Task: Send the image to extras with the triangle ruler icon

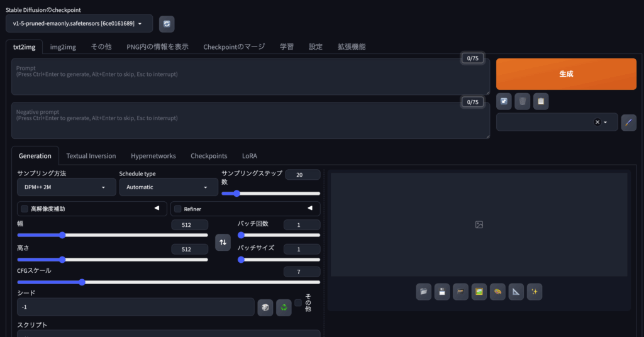Action: point(516,292)
